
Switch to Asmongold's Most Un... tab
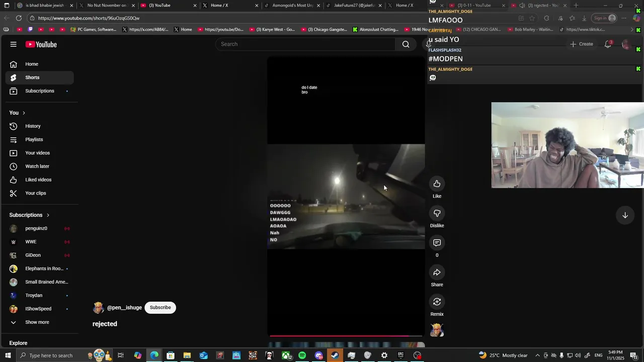(292, 6)
